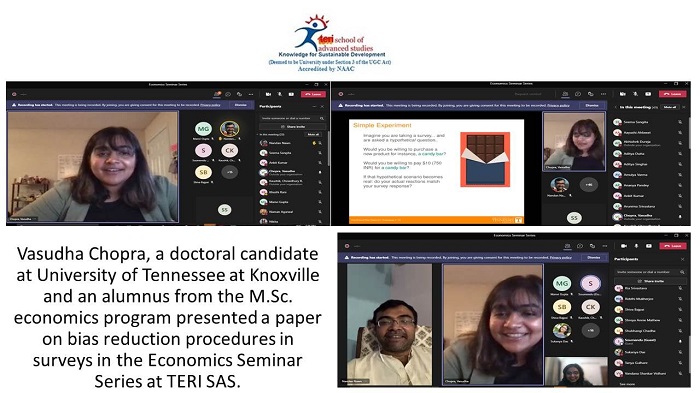Image resolution: width=700 pixels, height=393 pixels.
Task: Expand the See more participants link
Action: coord(627,384)
